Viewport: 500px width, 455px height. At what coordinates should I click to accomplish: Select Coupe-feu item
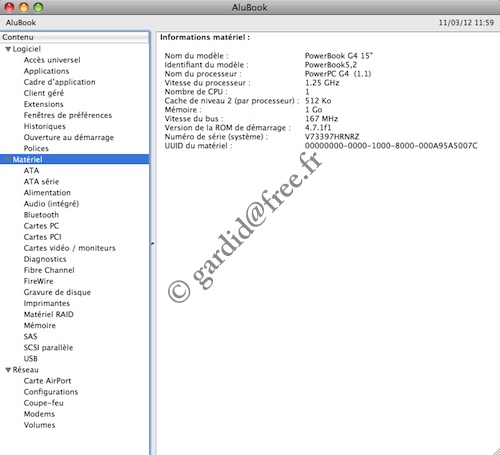point(43,403)
